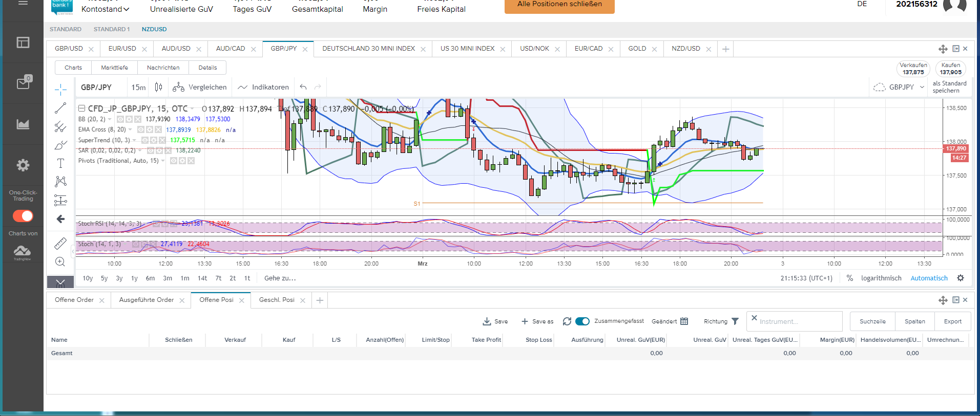This screenshot has height=416, width=980.
Task: Toggle the Zusammengefasst switch
Action: pos(582,321)
